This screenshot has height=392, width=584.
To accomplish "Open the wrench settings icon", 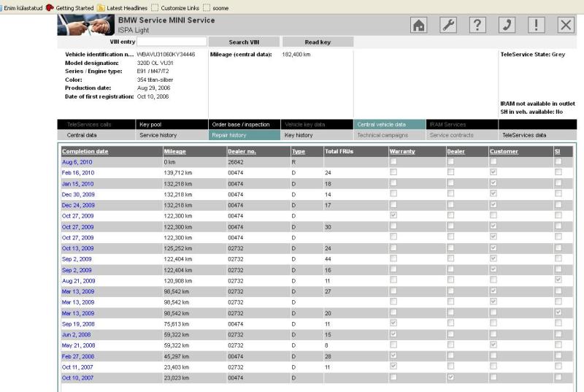I will pos(448,25).
